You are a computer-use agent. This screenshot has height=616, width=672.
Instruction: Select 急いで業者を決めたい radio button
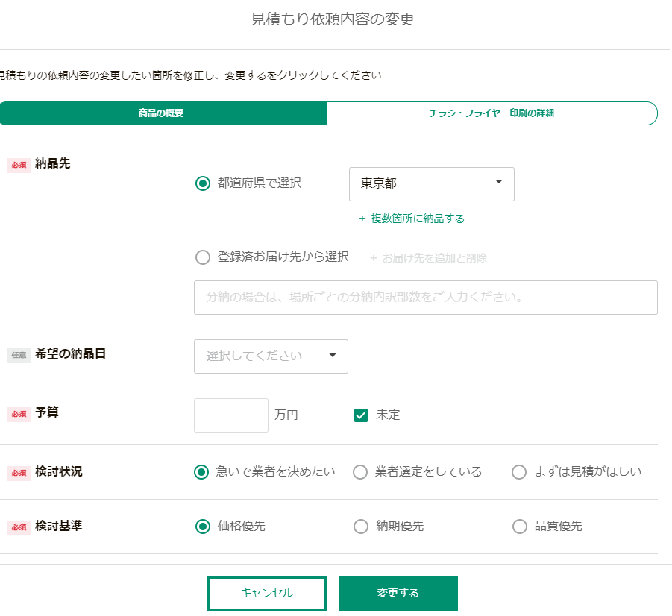[x=201, y=472]
